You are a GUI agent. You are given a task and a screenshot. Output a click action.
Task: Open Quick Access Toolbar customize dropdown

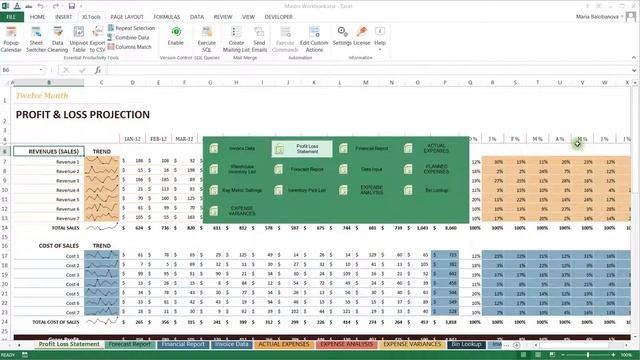(x=81, y=6)
